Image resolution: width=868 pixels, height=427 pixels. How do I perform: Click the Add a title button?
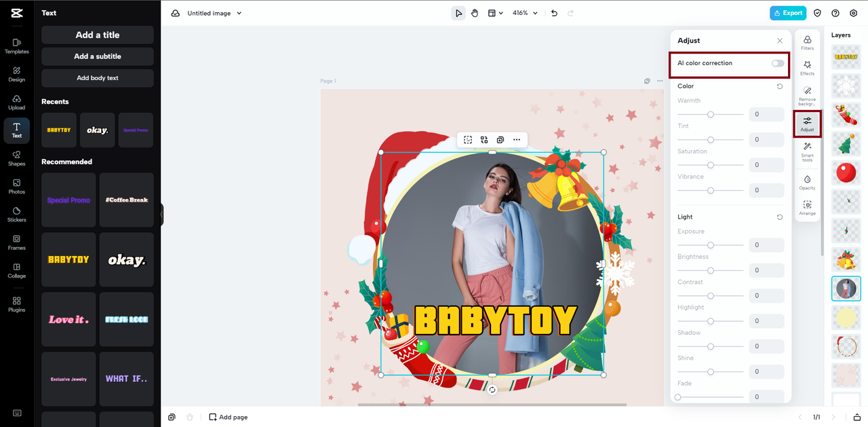(x=98, y=35)
